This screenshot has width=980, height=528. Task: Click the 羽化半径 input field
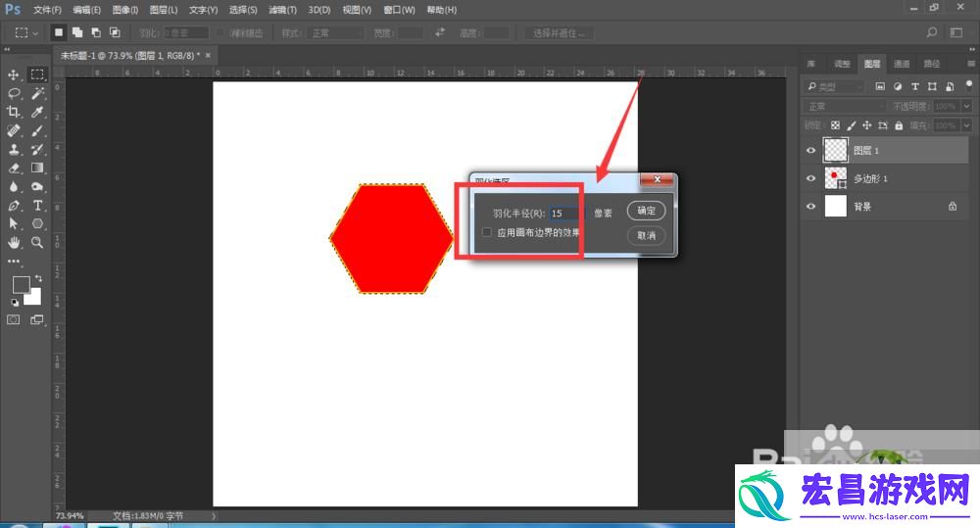pyautogui.click(x=566, y=214)
